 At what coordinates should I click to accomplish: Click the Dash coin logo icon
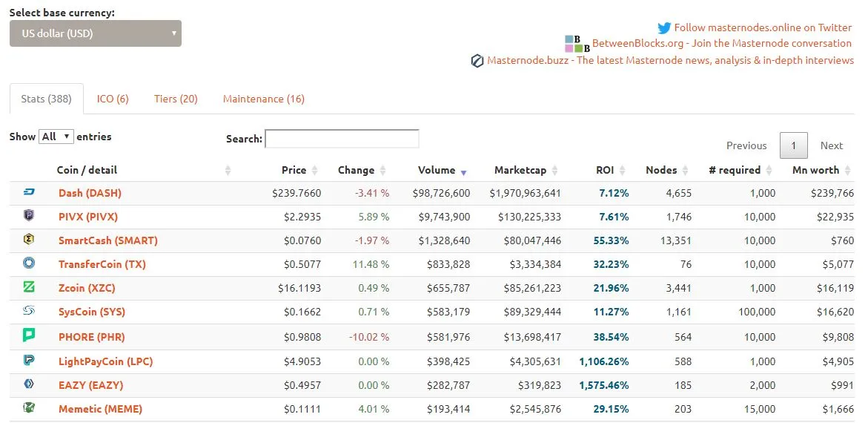coord(29,191)
